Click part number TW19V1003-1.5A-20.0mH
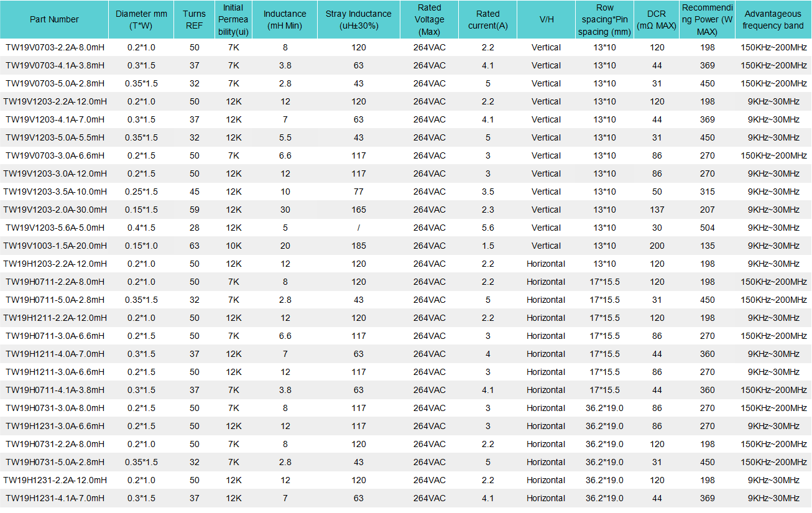This screenshot has height=513, width=812. 55,246
